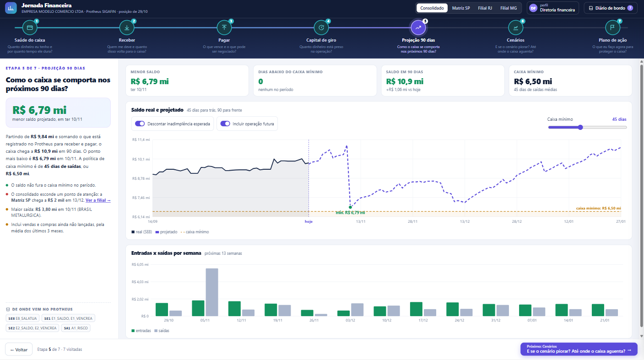
Task: Click the orange "caixa mínimo: R$ 6,50 mi" chart label
Action: point(598,208)
